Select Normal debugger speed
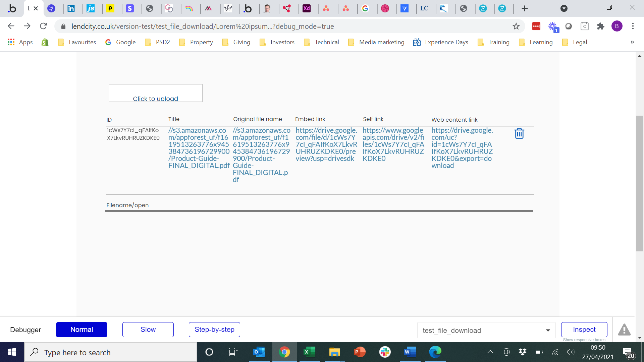Image resolution: width=644 pixels, height=362 pixels. (x=82, y=329)
